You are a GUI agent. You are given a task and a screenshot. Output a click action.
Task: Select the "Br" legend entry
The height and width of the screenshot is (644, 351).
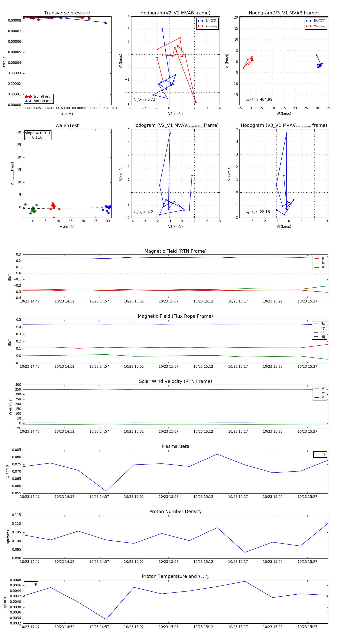(320, 259)
